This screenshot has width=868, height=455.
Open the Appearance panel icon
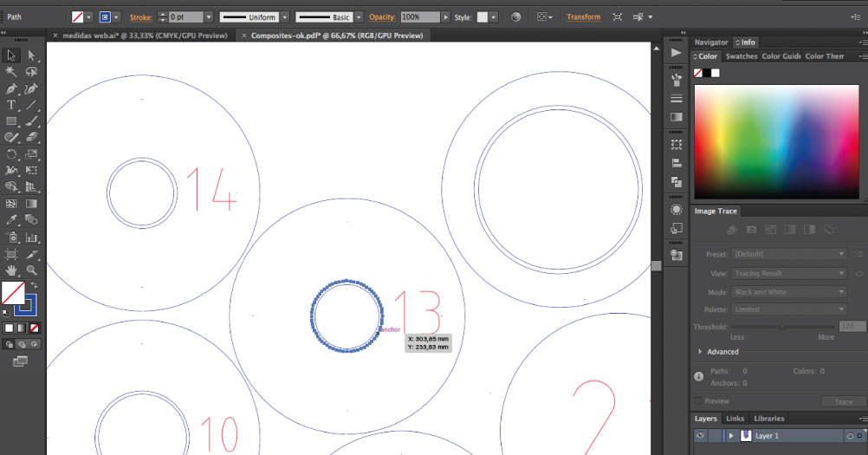[x=676, y=210]
